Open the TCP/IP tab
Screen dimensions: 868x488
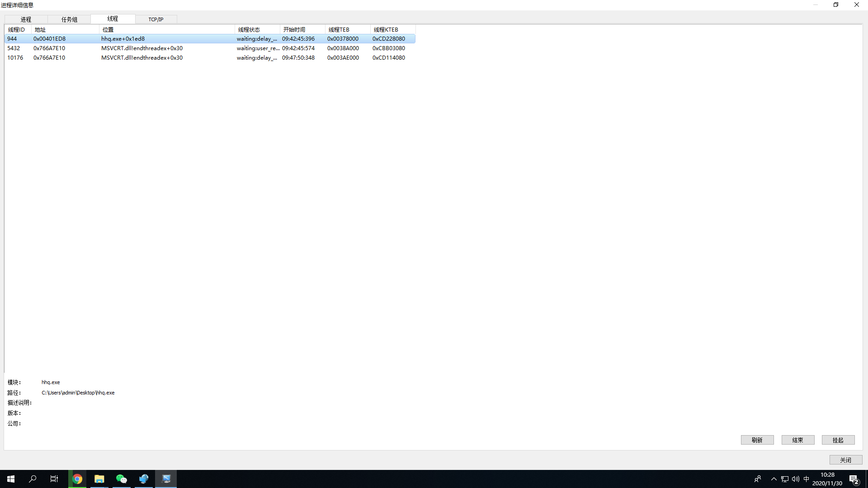[x=156, y=19]
